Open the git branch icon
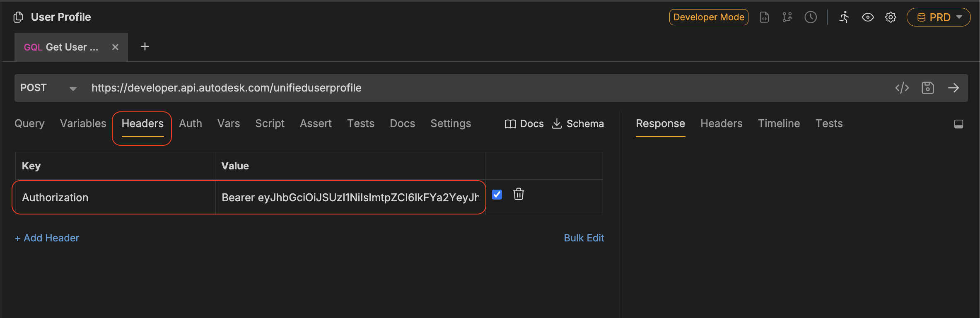The width and height of the screenshot is (980, 318). tap(787, 17)
